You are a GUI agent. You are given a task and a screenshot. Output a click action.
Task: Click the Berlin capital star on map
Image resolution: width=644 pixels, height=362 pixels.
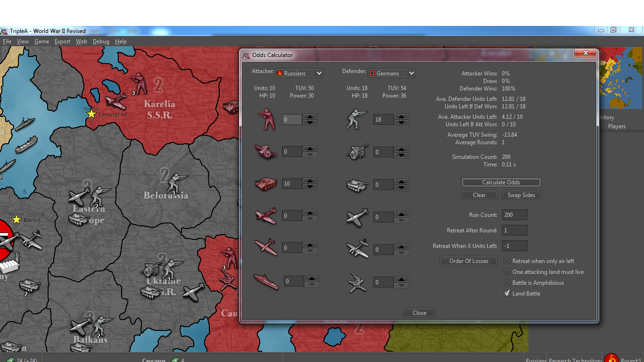(17, 219)
